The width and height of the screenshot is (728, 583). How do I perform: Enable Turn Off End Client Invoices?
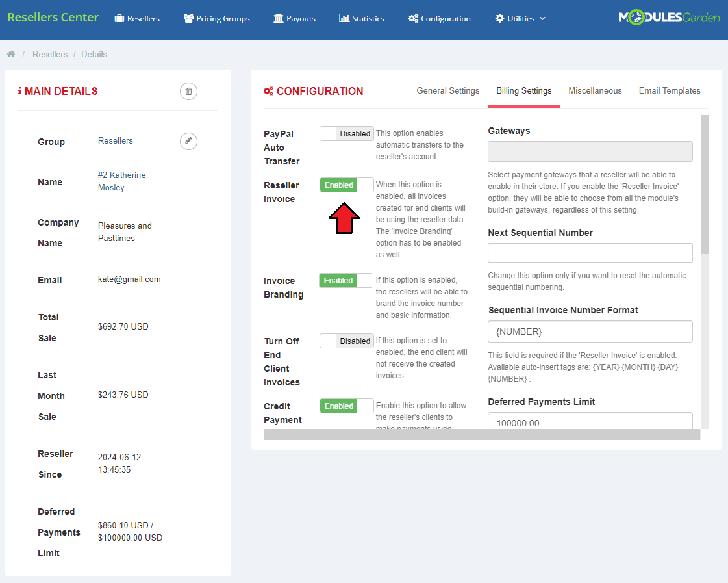[346, 341]
